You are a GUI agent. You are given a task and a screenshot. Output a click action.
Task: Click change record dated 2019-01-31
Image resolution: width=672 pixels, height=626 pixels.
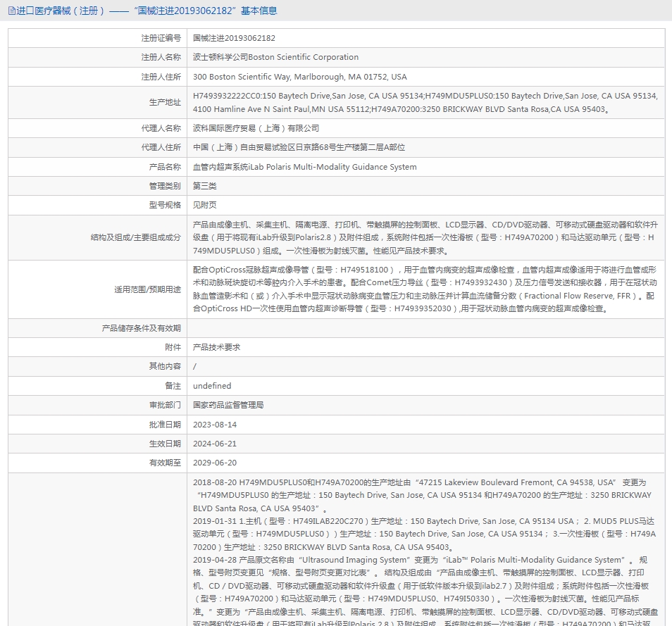point(424,534)
